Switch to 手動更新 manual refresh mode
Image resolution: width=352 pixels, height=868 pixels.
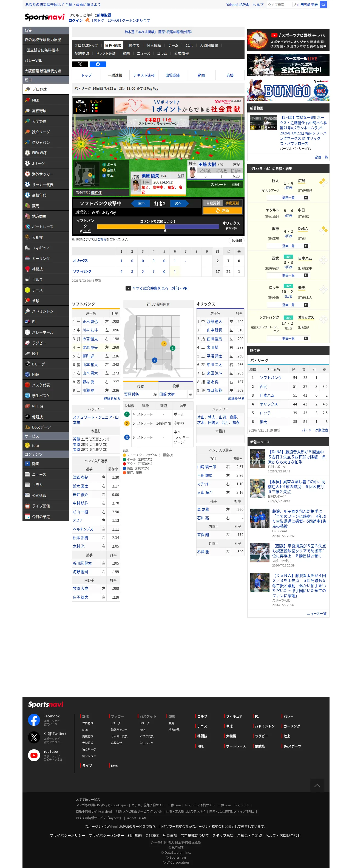click(232, 203)
